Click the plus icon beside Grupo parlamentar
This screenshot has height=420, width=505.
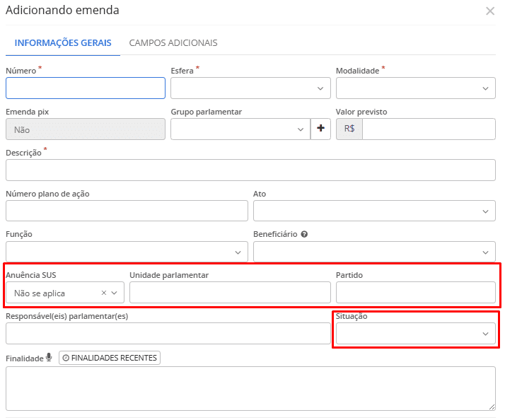pyautogui.click(x=320, y=129)
